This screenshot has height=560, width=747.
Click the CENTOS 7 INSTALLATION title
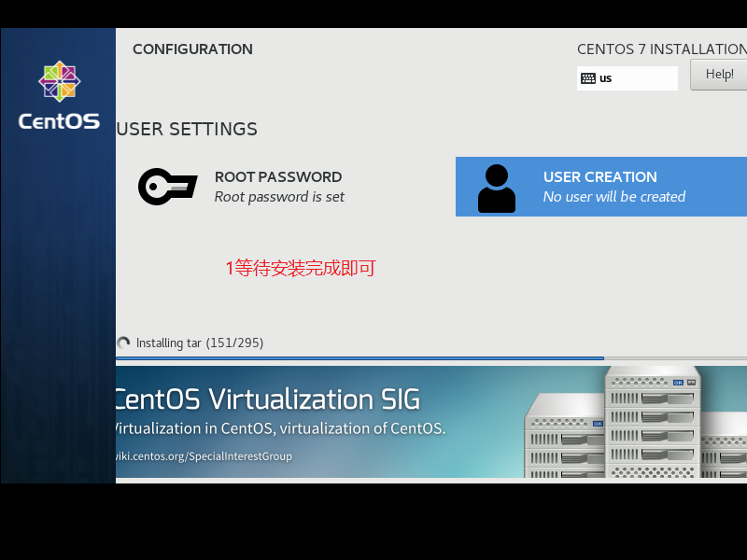[662, 49]
